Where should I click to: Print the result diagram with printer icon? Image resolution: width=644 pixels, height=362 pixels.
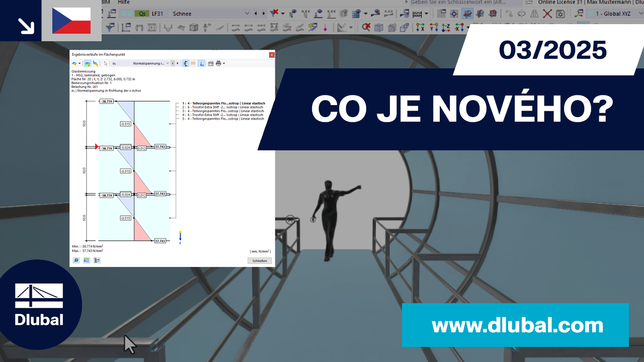218,63
